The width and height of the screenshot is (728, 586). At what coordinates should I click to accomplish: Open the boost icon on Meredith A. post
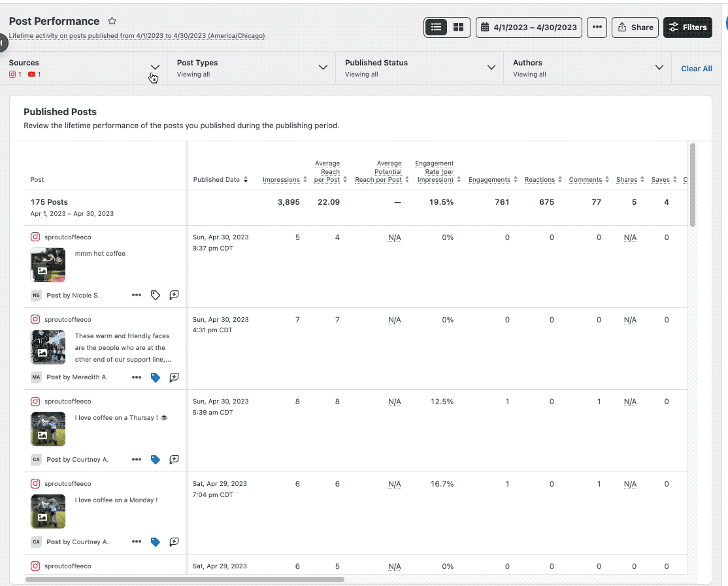(174, 377)
